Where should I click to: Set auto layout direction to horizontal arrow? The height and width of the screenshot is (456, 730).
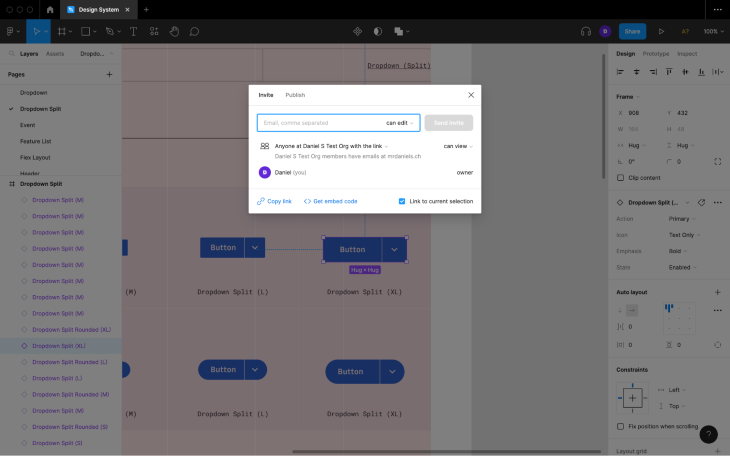tap(632, 310)
